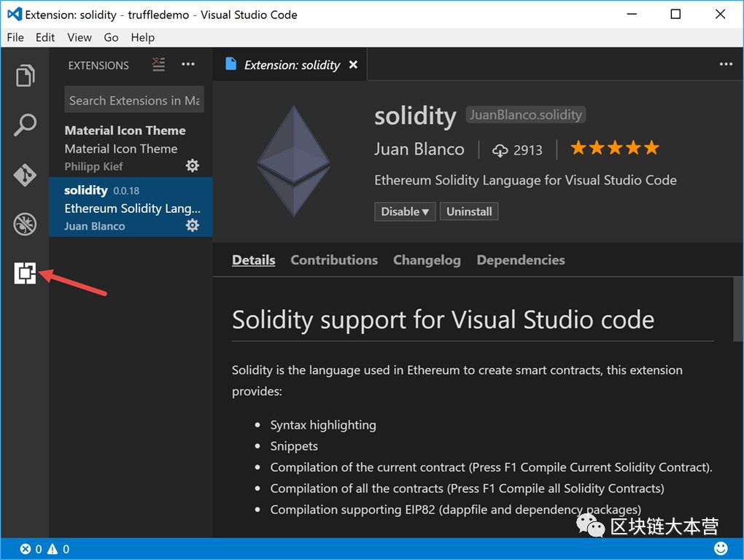Click 'Ethereum Solidity Language for Visual Studio Code' description
744x560 pixels.
[525, 180]
